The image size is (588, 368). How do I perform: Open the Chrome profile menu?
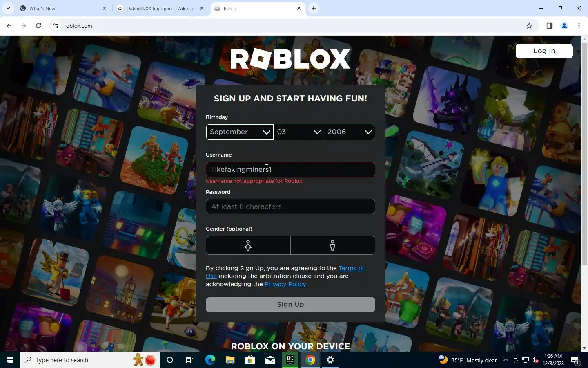pos(564,26)
